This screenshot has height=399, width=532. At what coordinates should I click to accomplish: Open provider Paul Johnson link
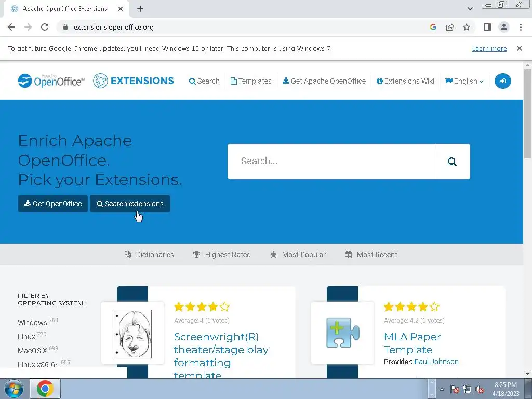436,362
